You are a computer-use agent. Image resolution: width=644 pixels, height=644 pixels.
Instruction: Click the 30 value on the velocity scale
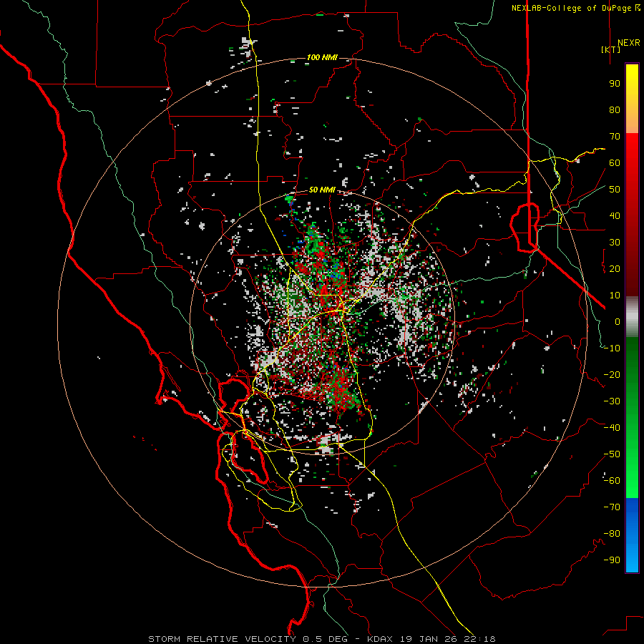coord(615,243)
